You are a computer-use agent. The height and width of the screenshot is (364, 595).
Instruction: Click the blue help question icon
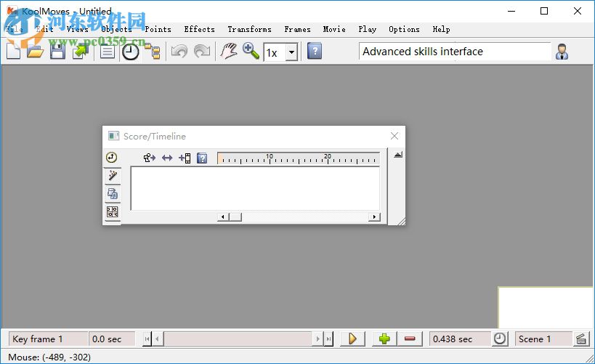315,52
